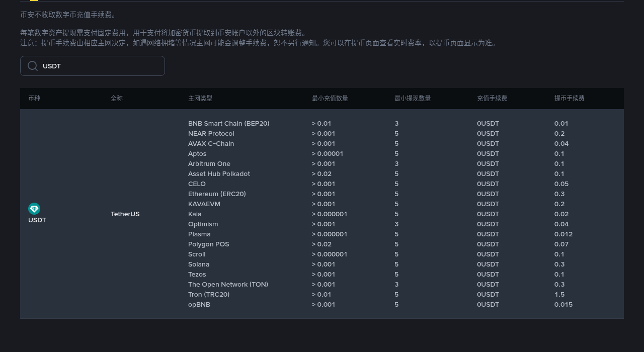644x352 pixels.
Task: Select Optimism network row
Action: point(203,224)
